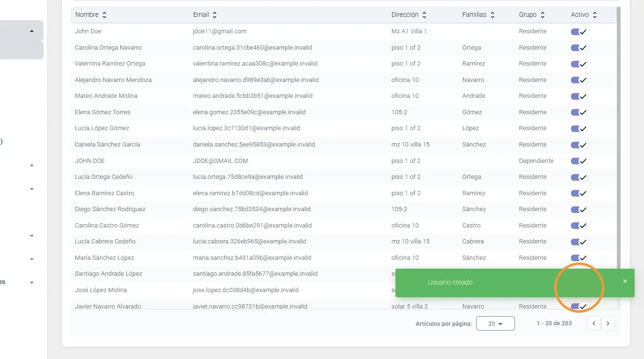The height and width of the screenshot is (359, 644).
Task: Switch off Activo for JOHN DOE dependiente
Action: click(579, 161)
